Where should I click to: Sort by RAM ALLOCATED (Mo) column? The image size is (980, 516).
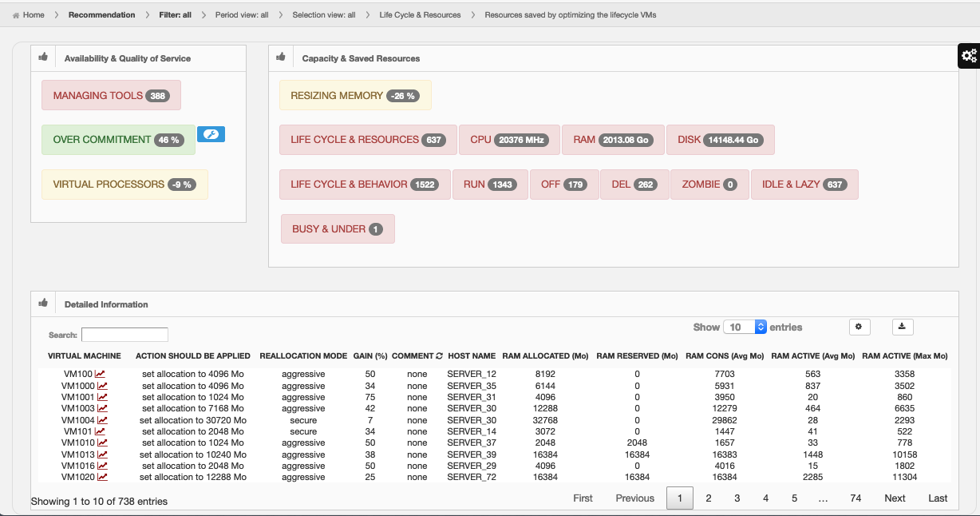point(545,356)
